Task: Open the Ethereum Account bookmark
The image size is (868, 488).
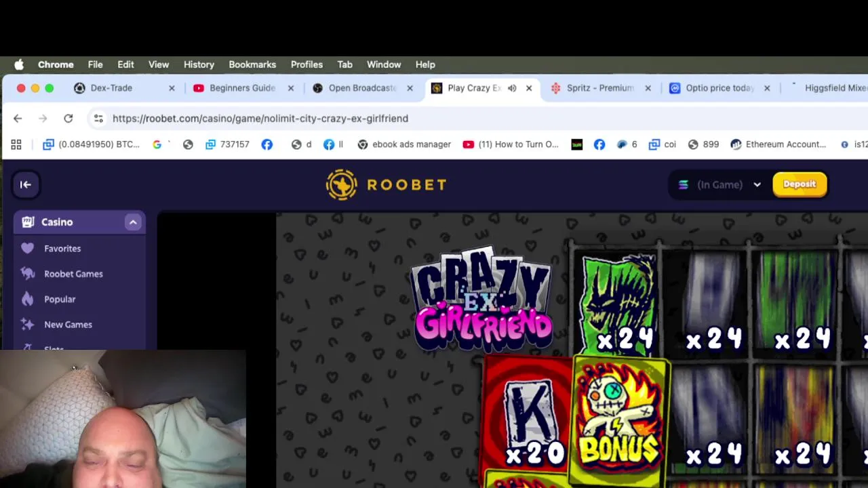Action: [x=778, y=144]
